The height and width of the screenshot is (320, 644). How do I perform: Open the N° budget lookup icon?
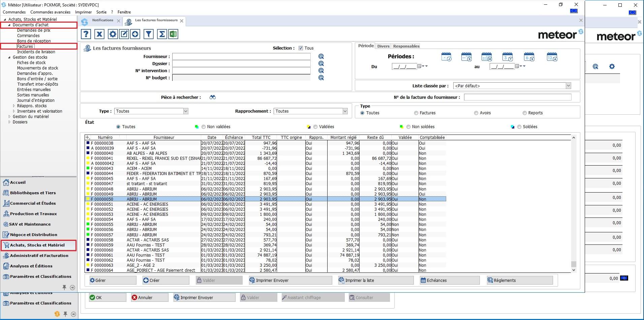pos(321,78)
